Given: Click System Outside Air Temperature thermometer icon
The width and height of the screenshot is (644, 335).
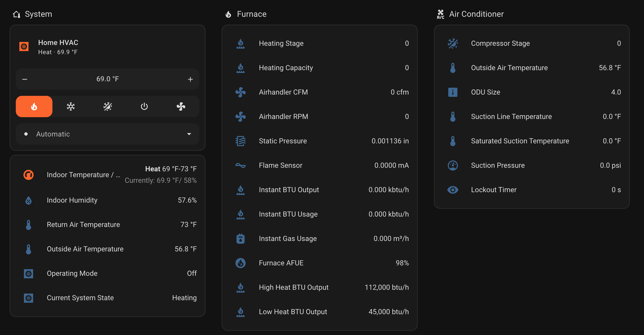Looking at the screenshot, I should [x=29, y=249].
